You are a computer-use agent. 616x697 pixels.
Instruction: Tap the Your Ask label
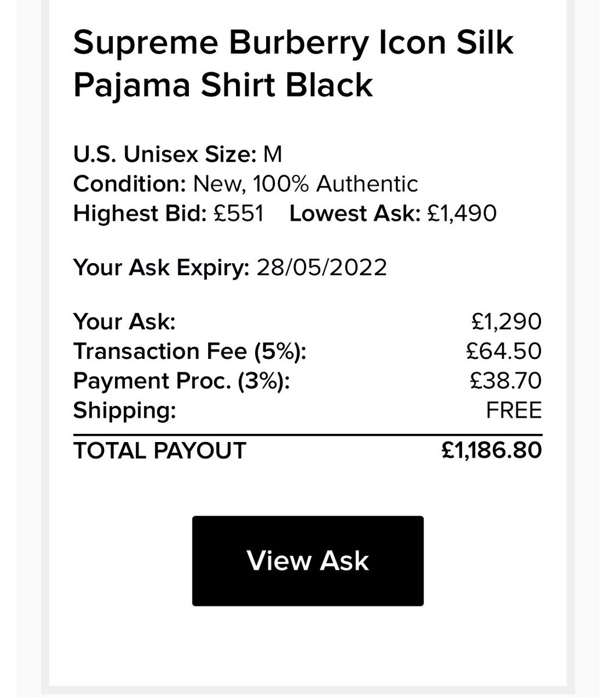coord(124,321)
